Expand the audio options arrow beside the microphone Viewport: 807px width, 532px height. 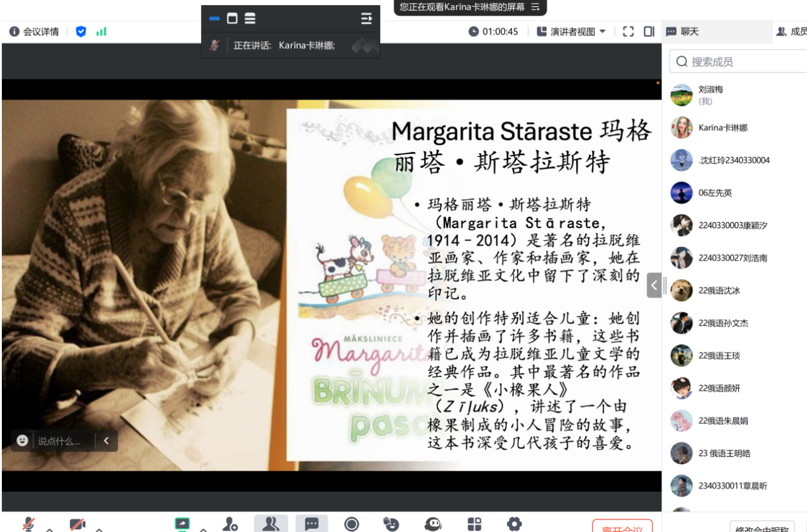(x=50, y=528)
